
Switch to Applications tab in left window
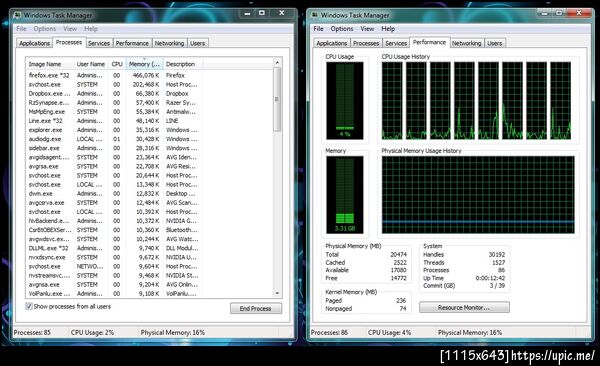tap(34, 43)
